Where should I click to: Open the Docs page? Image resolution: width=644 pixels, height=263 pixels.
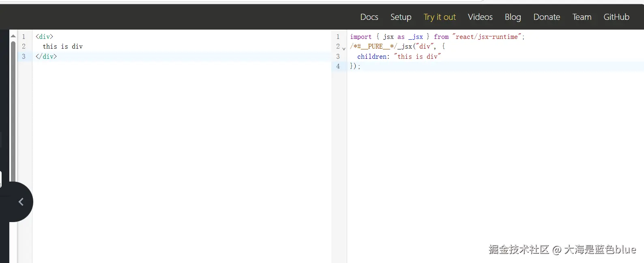tap(369, 17)
